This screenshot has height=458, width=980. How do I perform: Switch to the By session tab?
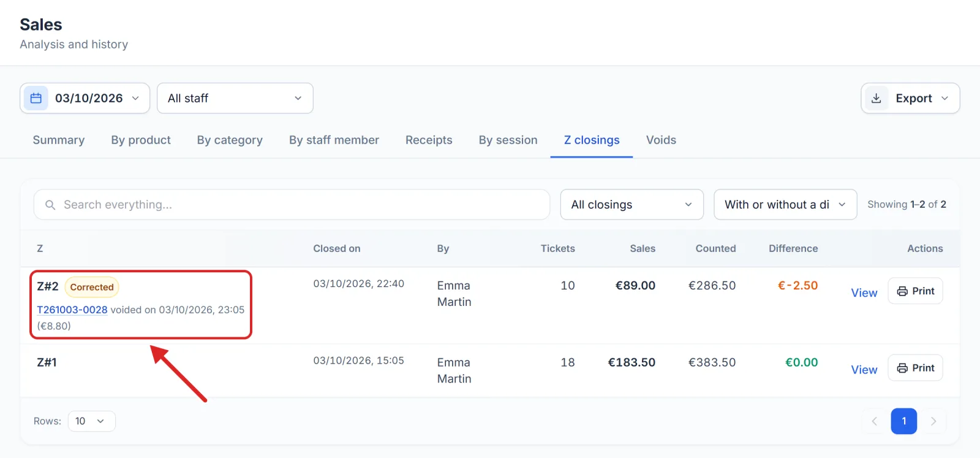pyautogui.click(x=508, y=140)
